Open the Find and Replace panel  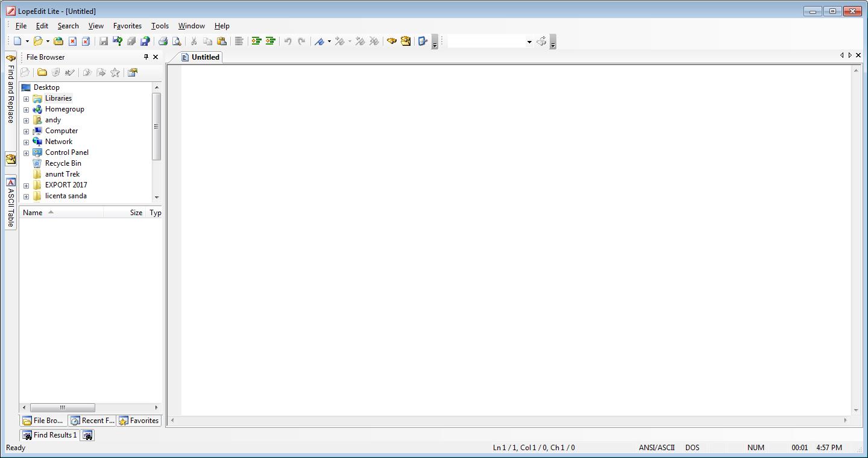[x=10, y=93]
